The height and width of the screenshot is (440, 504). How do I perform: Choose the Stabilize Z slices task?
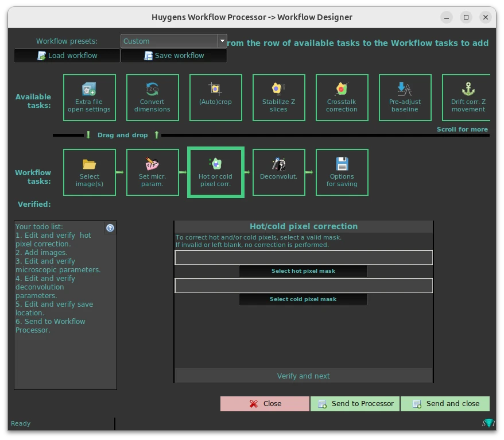(x=278, y=98)
